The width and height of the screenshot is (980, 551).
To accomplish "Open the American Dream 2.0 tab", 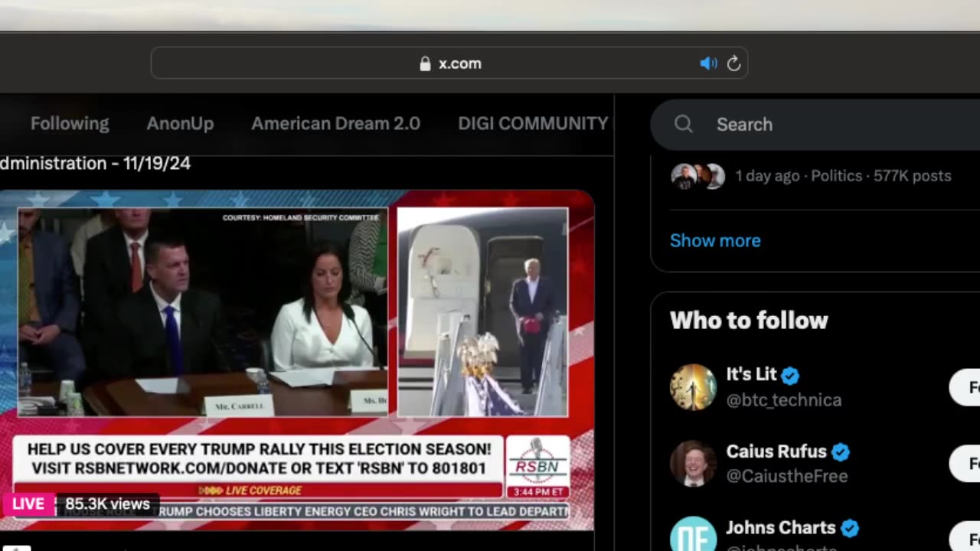I will click(335, 123).
